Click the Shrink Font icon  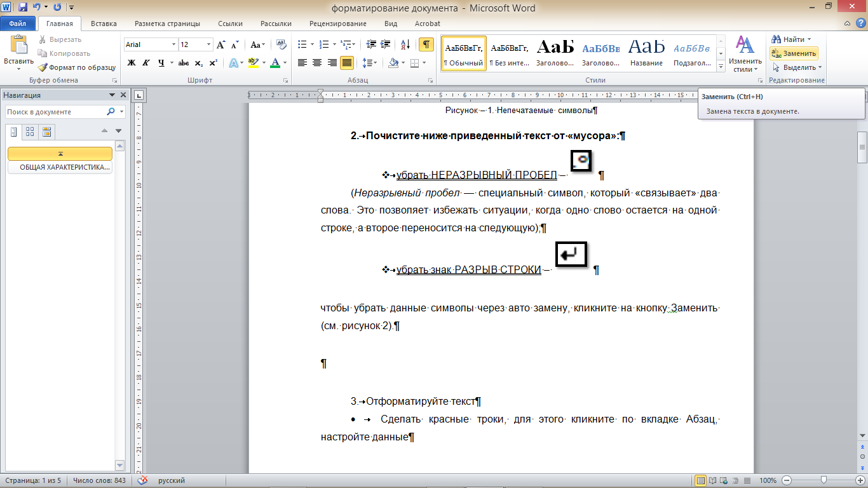tap(234, 44)
